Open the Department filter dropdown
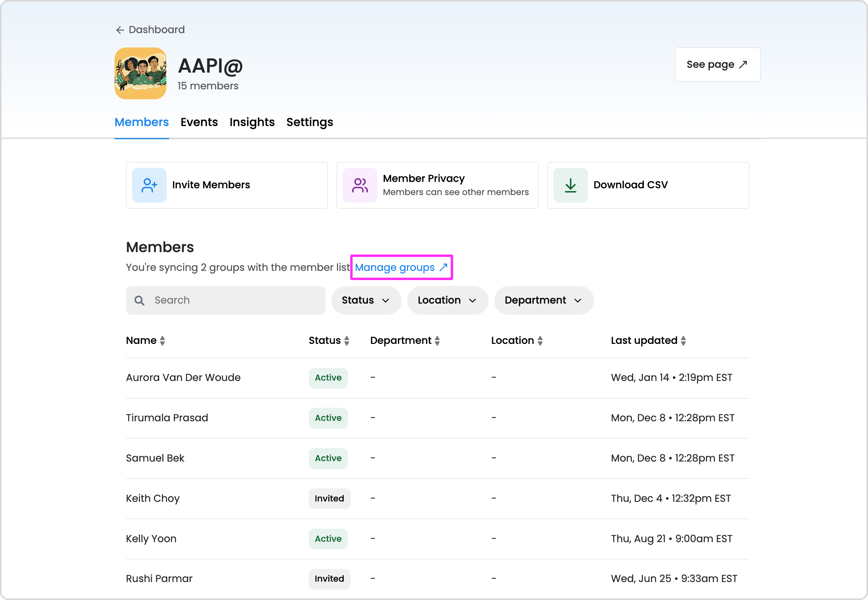The width and height of the screenshot is (868, 600). click(x=543, y=300)
